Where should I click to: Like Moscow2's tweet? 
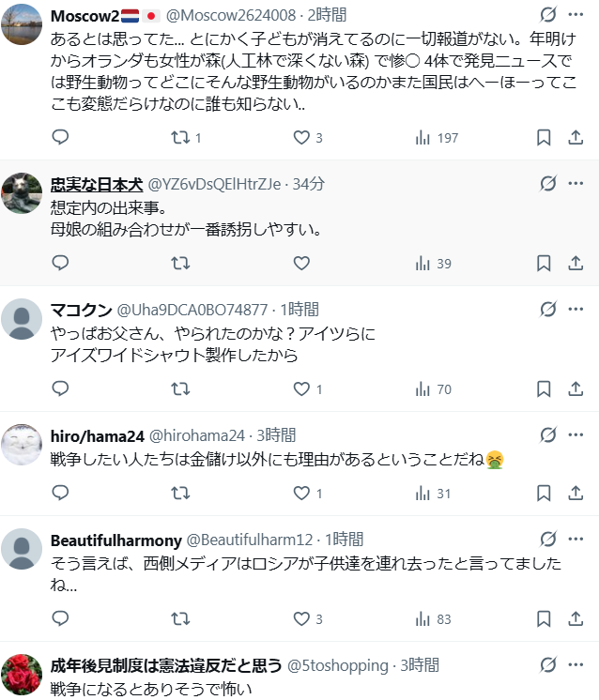click(301, 138)
